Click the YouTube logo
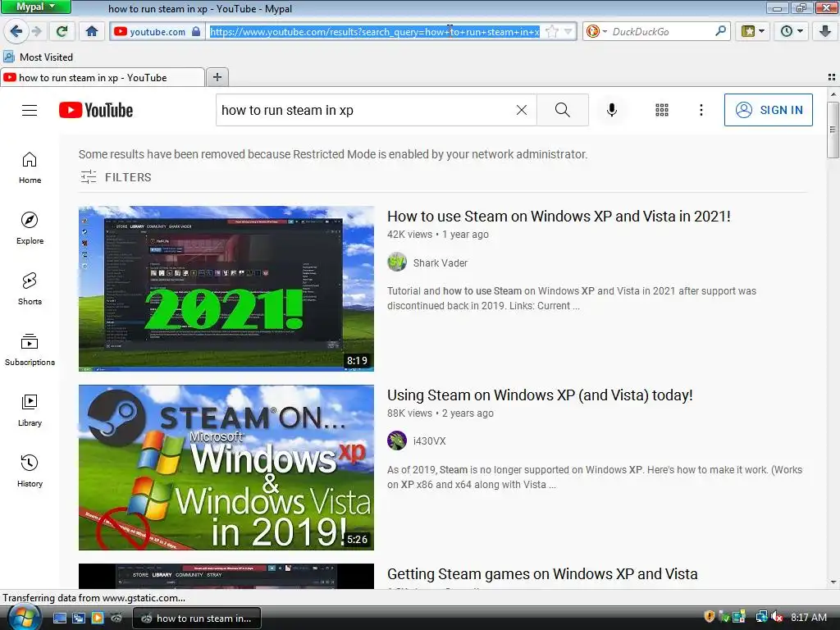840x630 pixels. pyautogui.click(x=96, y=111)
